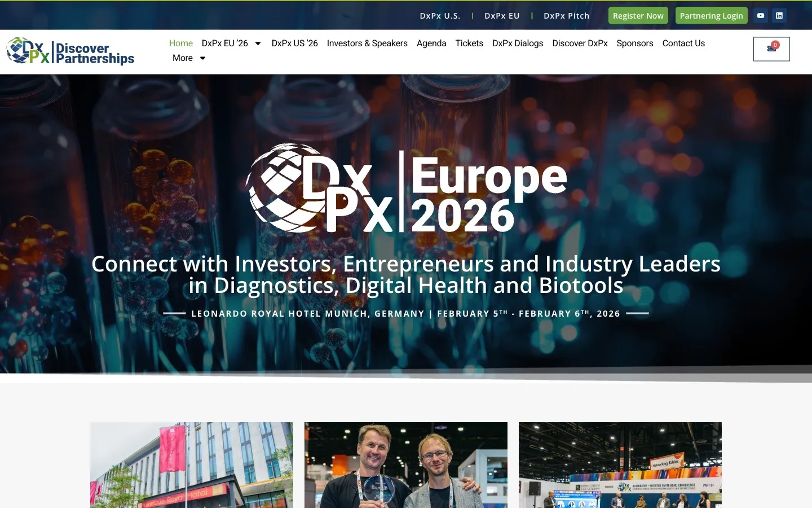Screen dimensions: 812x508
Task: Expand the DxPx EU '26 dropdown arrow
Action: pyautogui.click(x=258, y=43)
